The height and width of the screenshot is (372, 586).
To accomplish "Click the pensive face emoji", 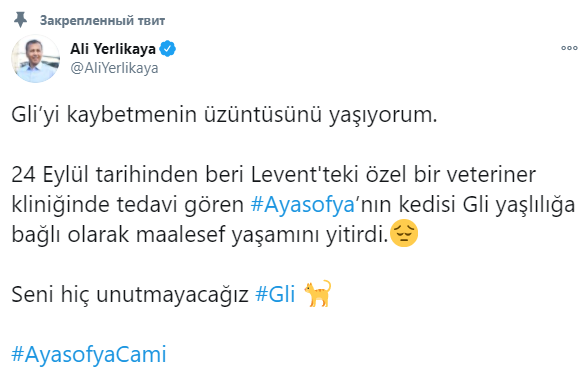I will pos(404,233).
